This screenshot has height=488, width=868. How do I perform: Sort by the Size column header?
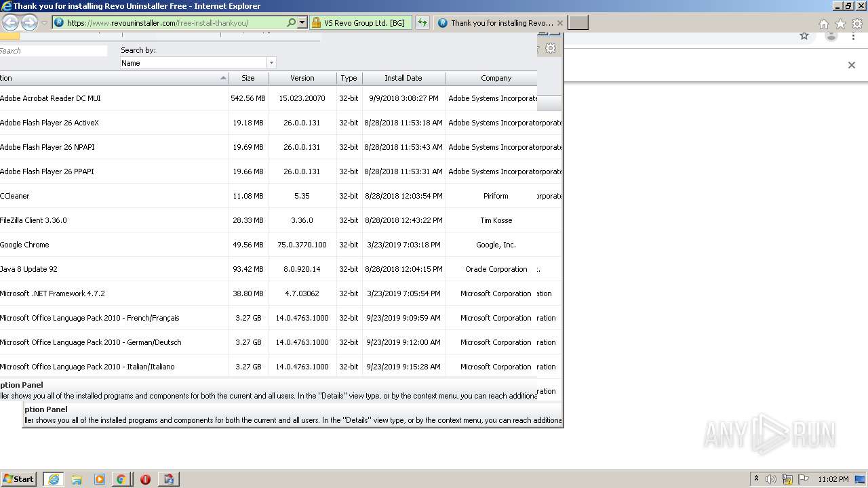(248, 78)
